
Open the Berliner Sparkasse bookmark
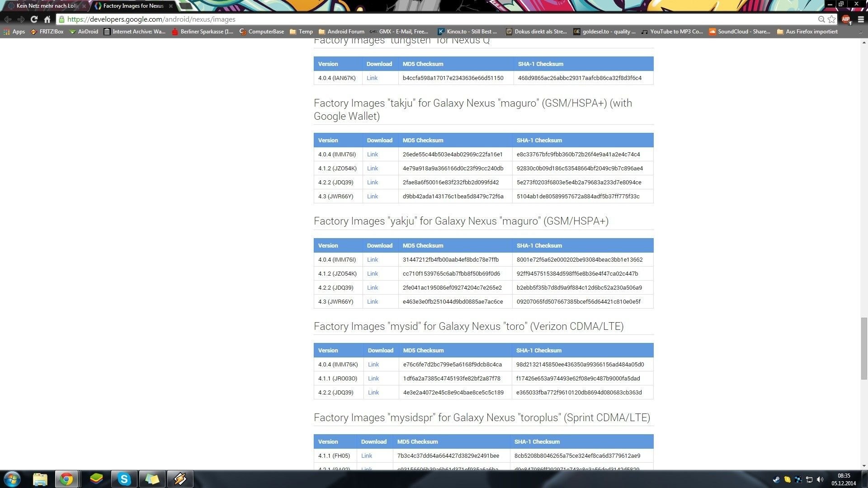[203, 32]
